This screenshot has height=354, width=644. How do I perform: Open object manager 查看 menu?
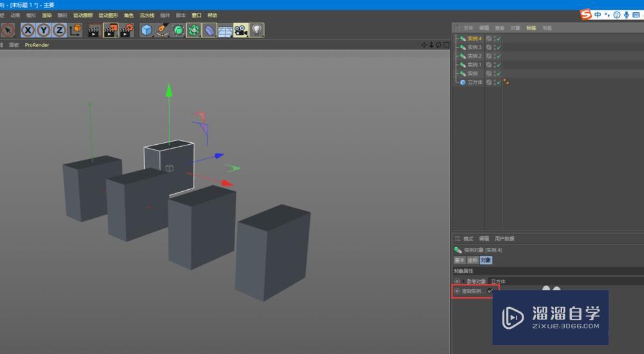click(500, 28)
